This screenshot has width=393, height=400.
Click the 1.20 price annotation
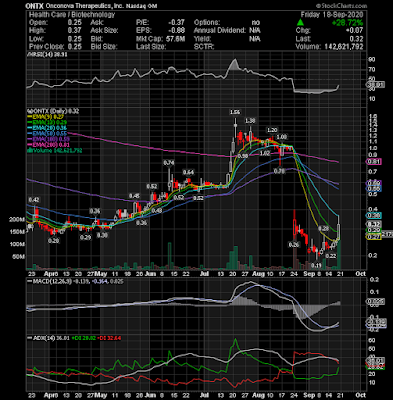pyautogui.click(x=272, y=130)
